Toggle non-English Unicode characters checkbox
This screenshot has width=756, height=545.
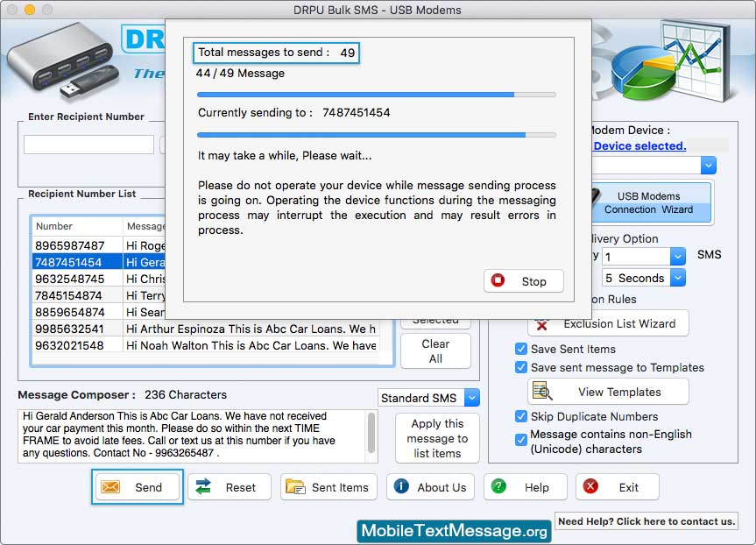coord(520,439)
